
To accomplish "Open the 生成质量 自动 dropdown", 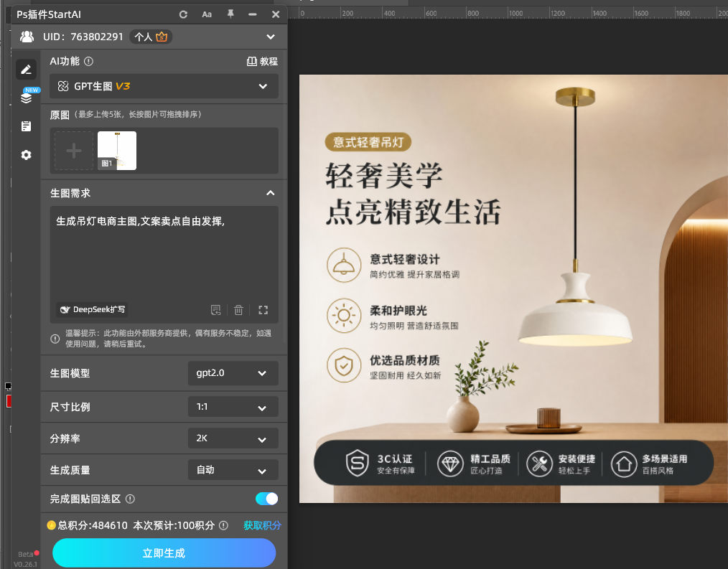I will pos(233,470).
